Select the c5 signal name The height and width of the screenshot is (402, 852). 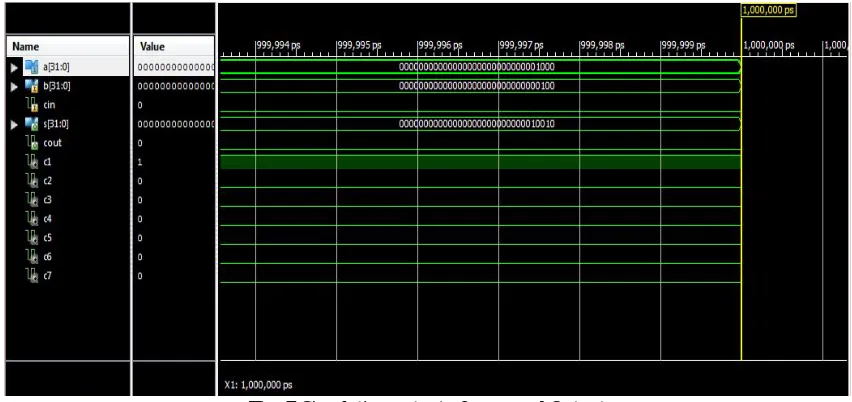[x=48, y=238]
